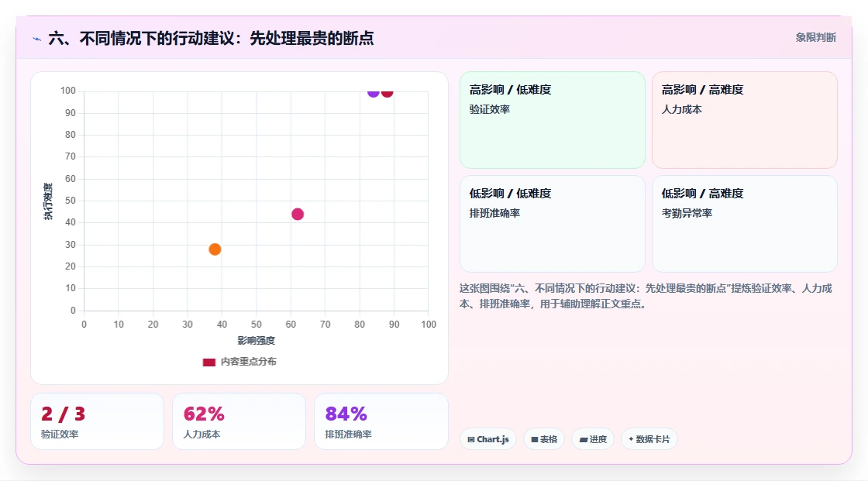Click 人力成本 text in pink quadrant card
868x481 pixels.
tap(681, 109)
